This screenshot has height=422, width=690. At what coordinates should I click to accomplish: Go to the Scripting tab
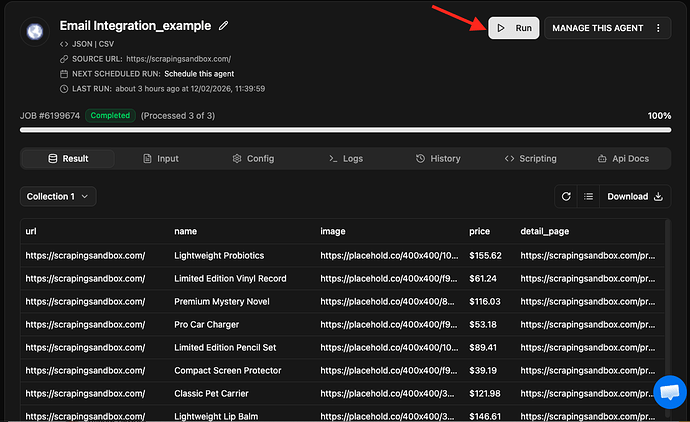click(x=530, y=158)
